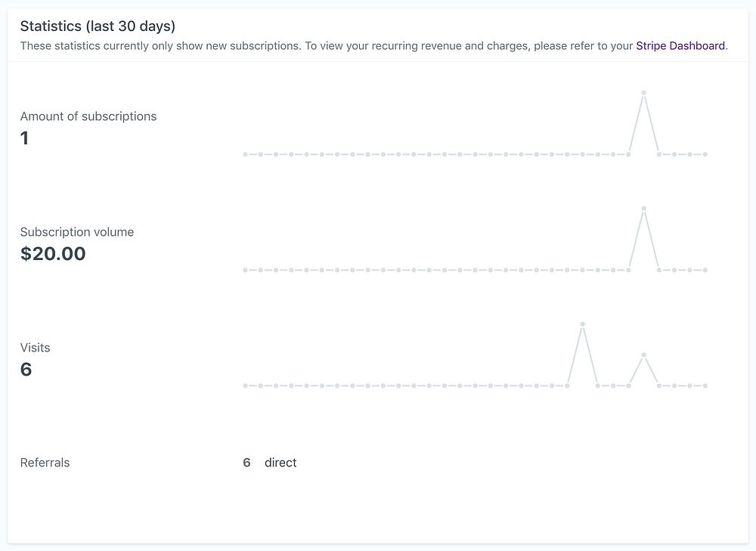Click the $20.00 subscription volume value
This screenshot has height=551, width=756.
tap(53, 254)
